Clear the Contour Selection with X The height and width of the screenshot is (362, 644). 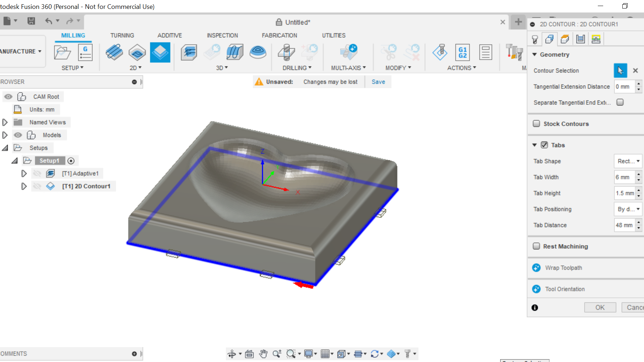pyautogui.click(x=635, y=71)
